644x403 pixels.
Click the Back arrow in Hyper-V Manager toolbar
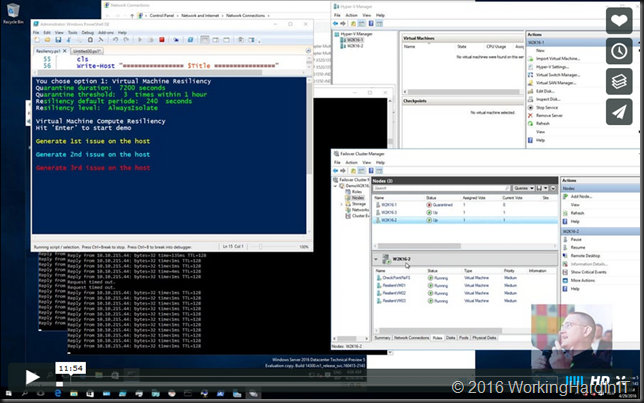pyautogui.click(x=336, y=23)
